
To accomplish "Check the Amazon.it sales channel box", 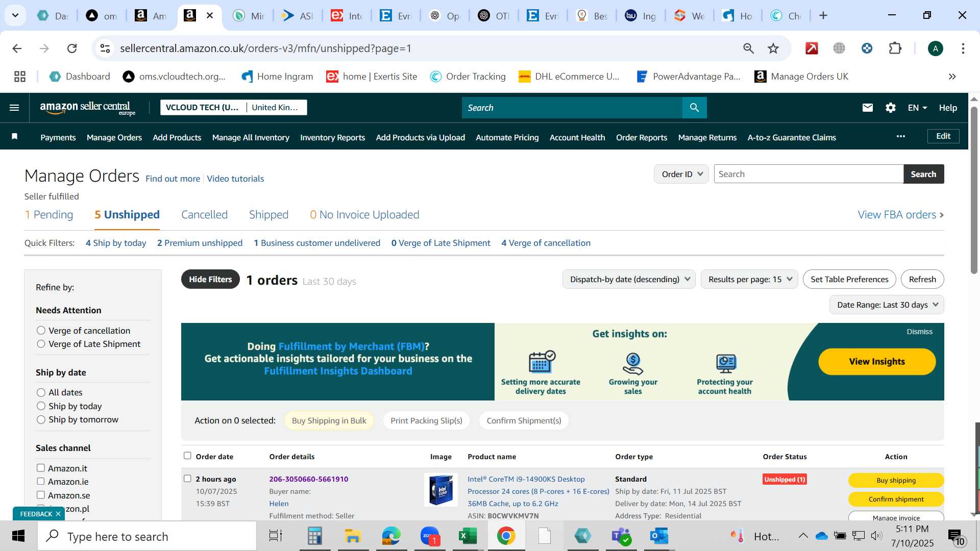I will pyautogui.click(x=41, y=468).
